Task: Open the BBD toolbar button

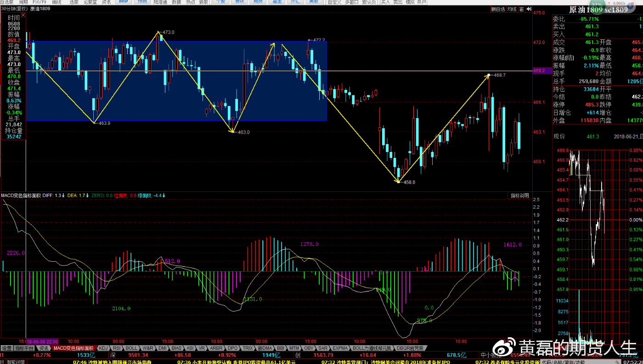Action: tap(124, 2)
